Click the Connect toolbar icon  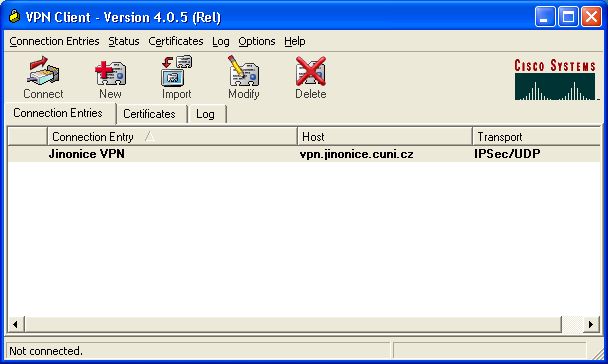pyautogui.click(x=43, y=78)
